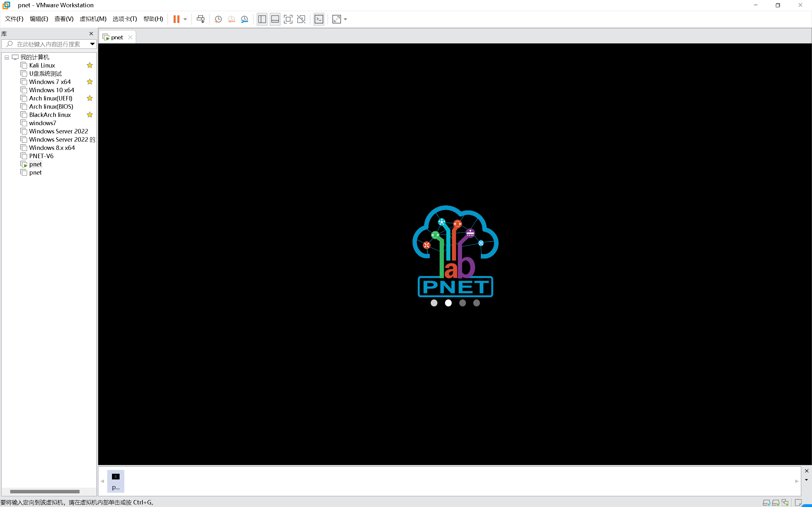The height and width of the screenshot is (507, 812).
Task: Open the console view
Action: click(x=319, y=19)
